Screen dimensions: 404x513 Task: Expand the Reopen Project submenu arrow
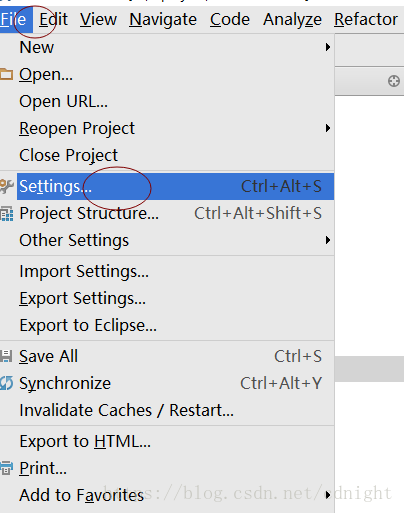click(328, 128)
